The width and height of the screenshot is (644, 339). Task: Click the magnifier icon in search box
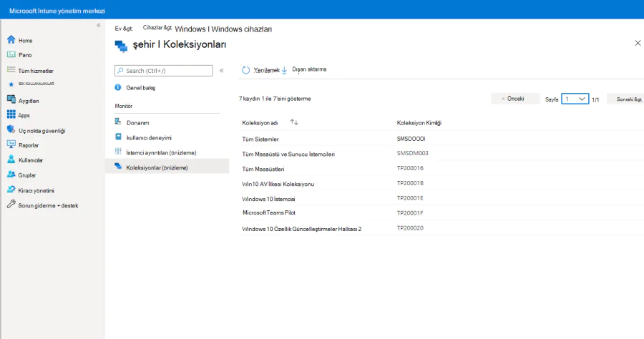point(120,71)
